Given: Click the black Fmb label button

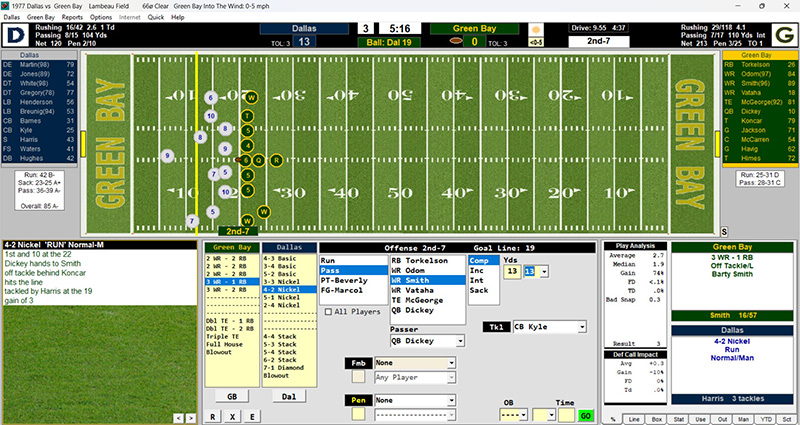Looking at the screenshot, I should (x=358, y=363).
